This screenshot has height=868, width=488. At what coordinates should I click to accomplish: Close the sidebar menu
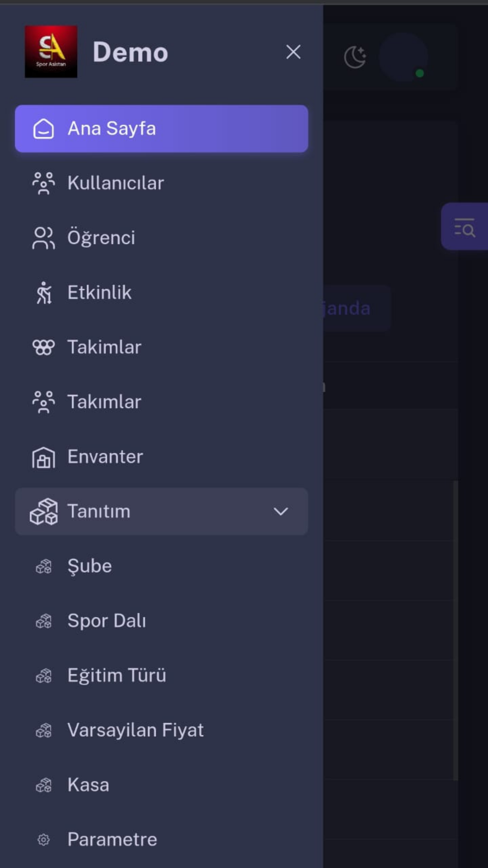pyautogui.click(x=293, y=52)
